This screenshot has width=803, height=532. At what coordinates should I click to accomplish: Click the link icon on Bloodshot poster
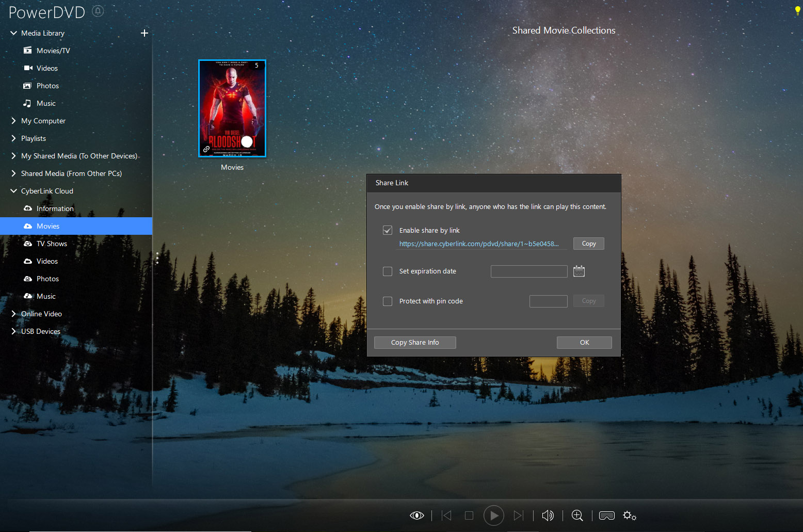click(206, 149)
